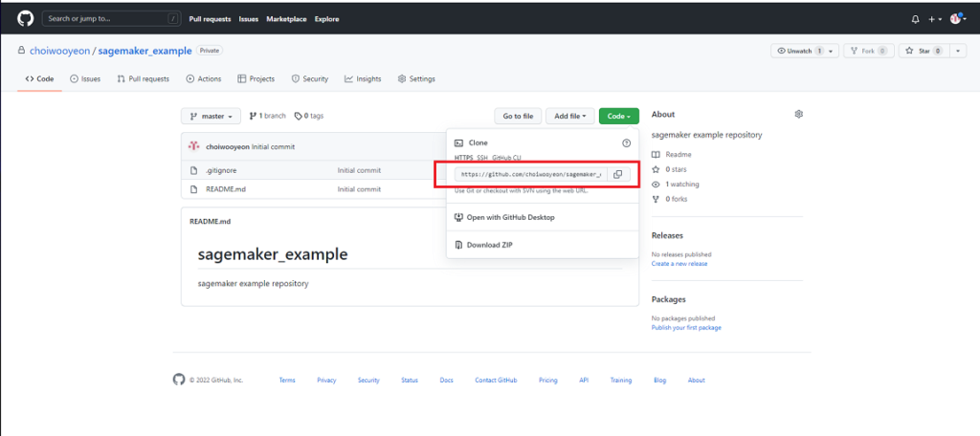Open Pull requests in top nav

210,19
